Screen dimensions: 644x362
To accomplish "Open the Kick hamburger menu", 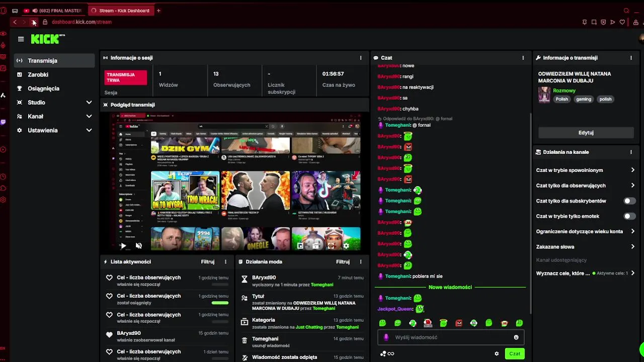I will pos(21,39).
